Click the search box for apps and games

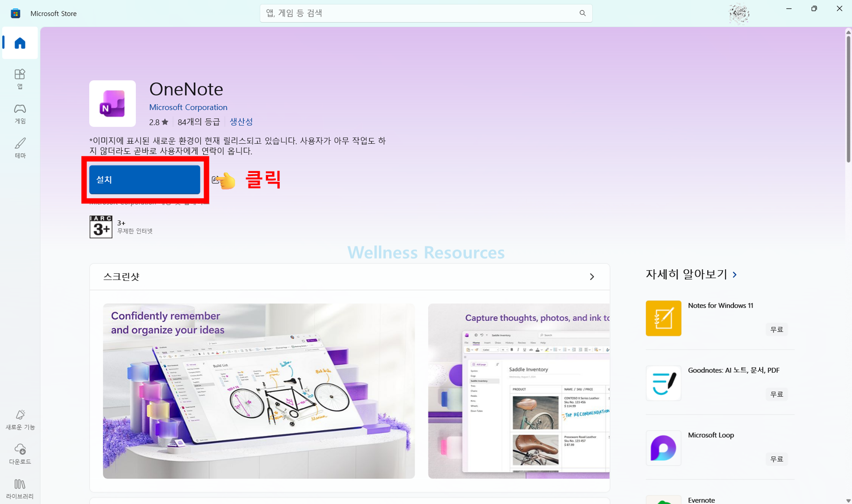click(x=426, y=13)
